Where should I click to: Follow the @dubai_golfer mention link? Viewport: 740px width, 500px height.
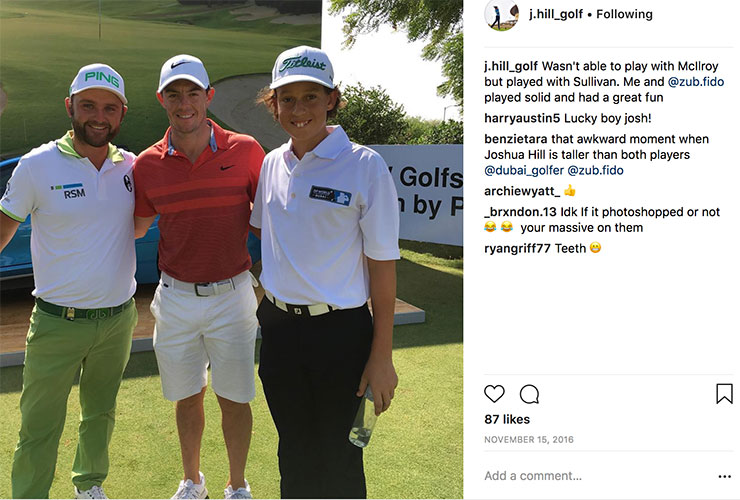click(524, 170)
